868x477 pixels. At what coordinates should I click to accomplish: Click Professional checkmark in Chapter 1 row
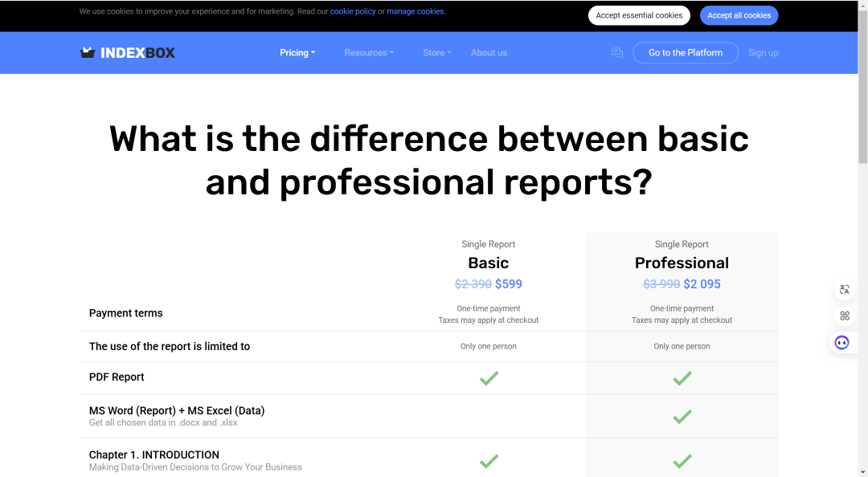(x=682, y=461)
